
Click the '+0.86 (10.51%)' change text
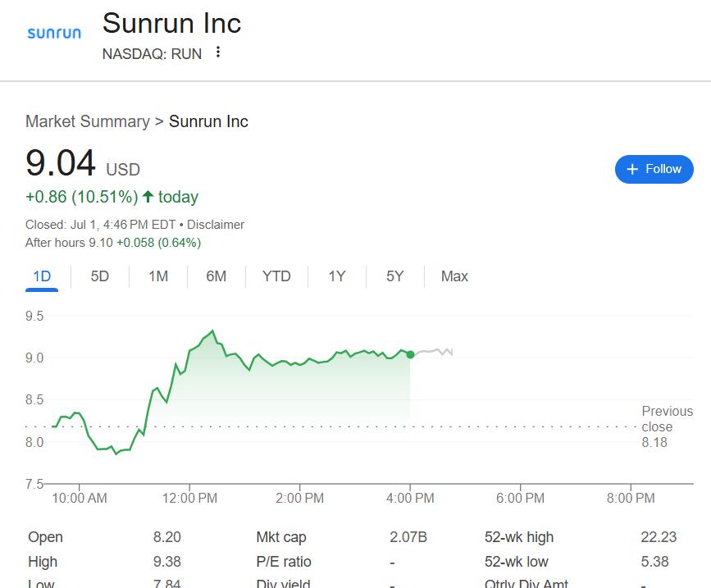click(x=82, y=197)
